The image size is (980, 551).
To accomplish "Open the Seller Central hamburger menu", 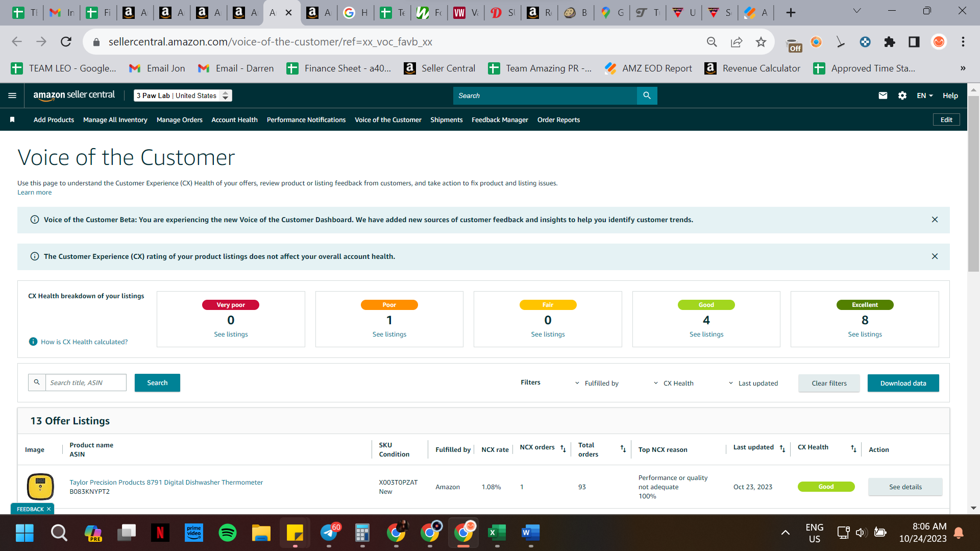I will click(12, 95).
